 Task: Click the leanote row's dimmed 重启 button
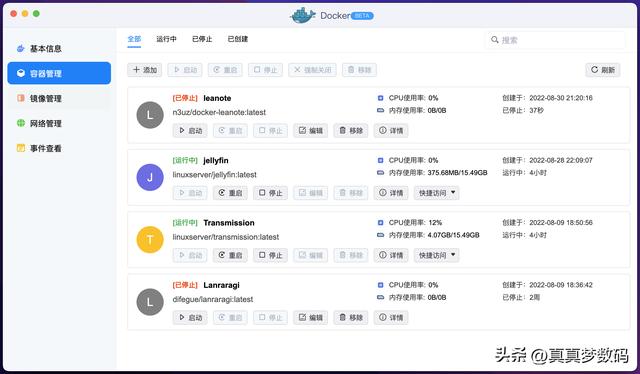coord(230,131)
